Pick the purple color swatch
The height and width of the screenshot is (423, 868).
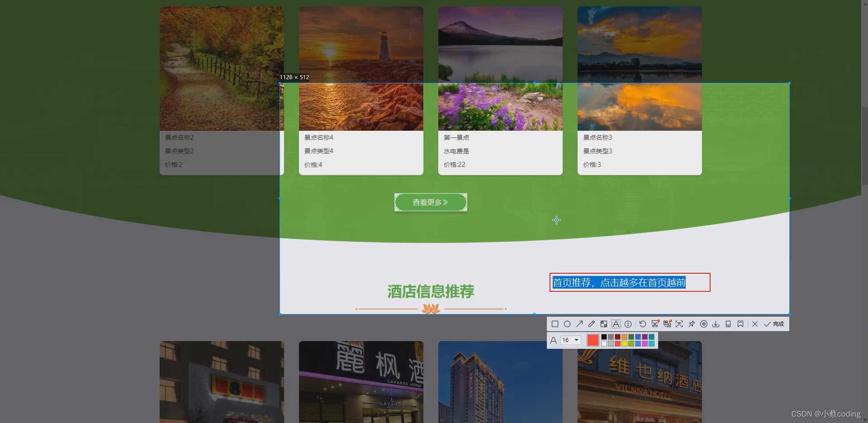645,337
